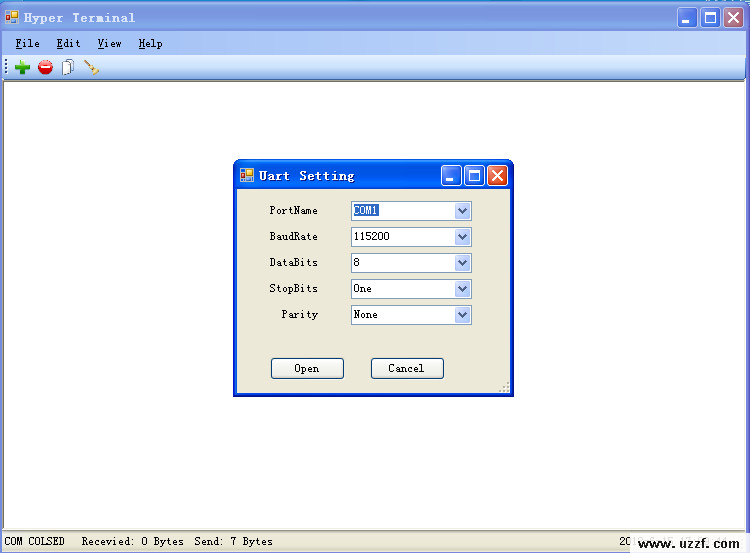Viewport: 750px width, 553px height.
Task: Click the BaudRate label
Action: coord(293,236)
